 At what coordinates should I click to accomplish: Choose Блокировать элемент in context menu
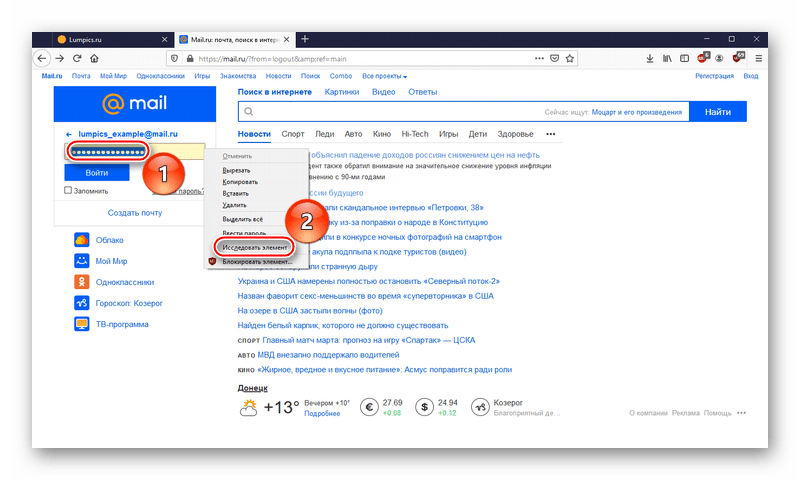tap(257, 262)
